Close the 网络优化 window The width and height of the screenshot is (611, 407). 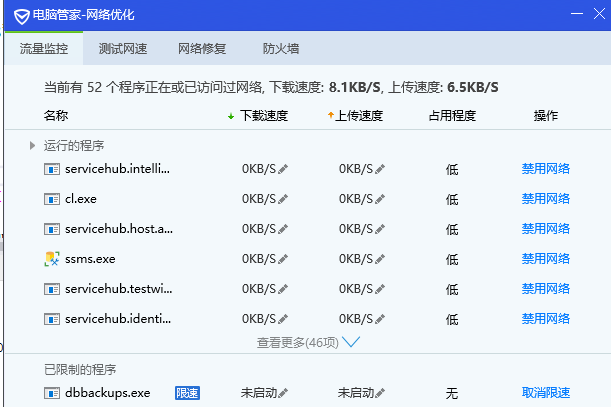click(x=599, y=14)
